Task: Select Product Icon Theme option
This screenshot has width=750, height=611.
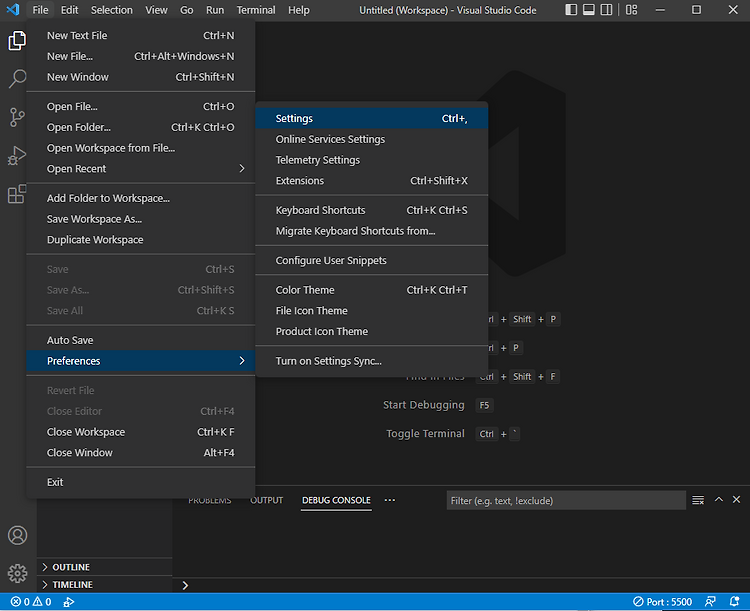Action: click(372, 331)
